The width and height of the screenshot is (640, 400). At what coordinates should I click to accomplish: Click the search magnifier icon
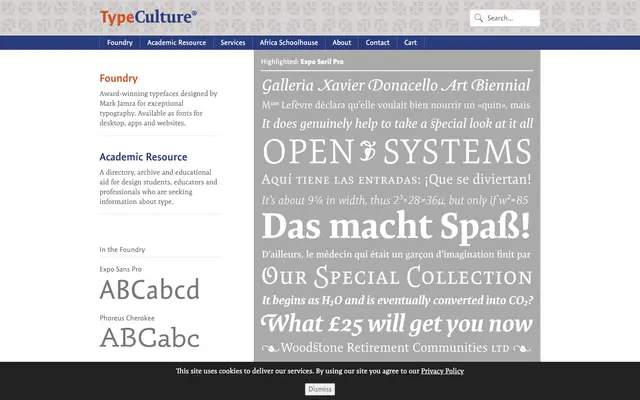click(478, 18)
